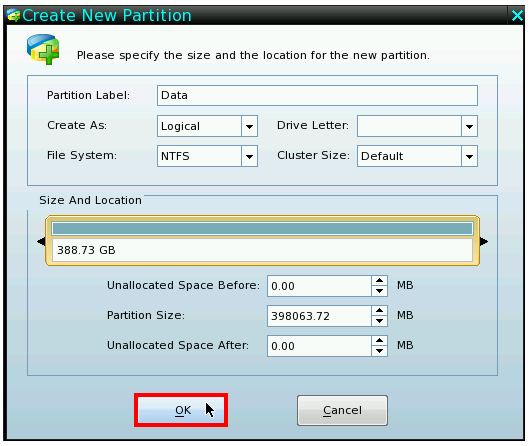
Task: Click the partition wizard icon in title bar
Action: 13,15
